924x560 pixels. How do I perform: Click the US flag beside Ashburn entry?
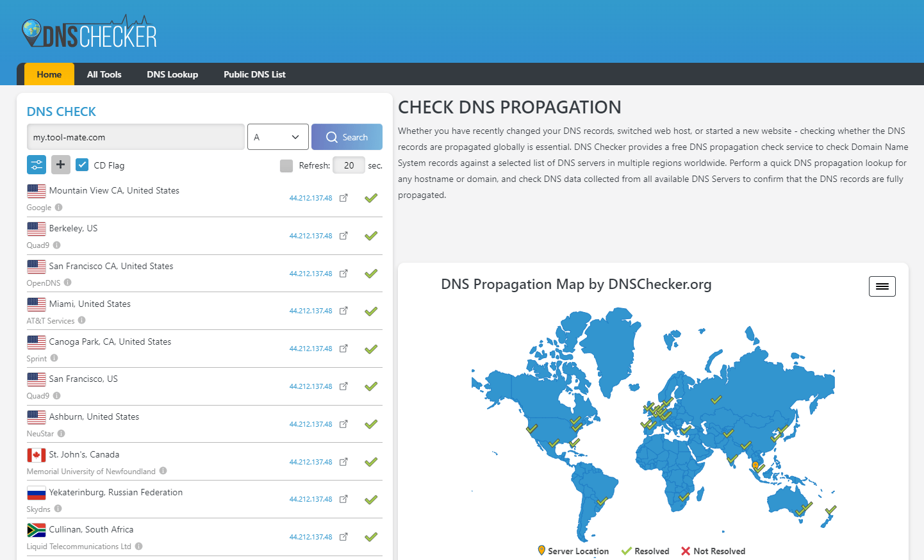coord(37,417)
